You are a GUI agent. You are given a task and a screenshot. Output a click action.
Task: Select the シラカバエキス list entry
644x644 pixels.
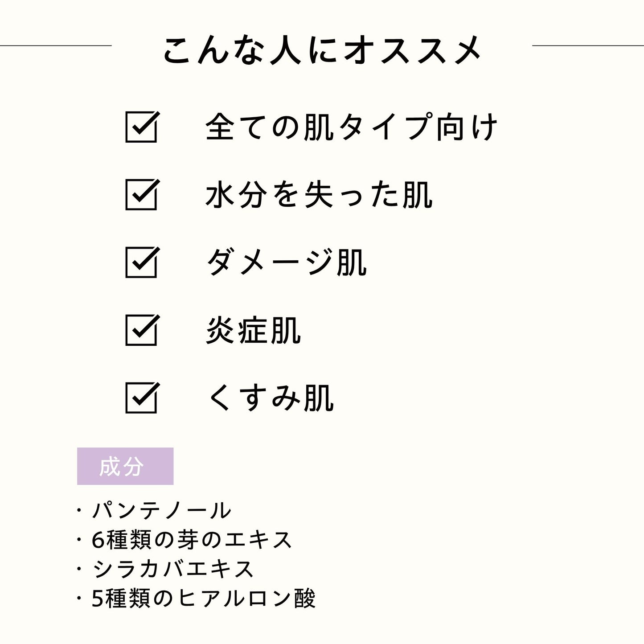coord(173,569)
